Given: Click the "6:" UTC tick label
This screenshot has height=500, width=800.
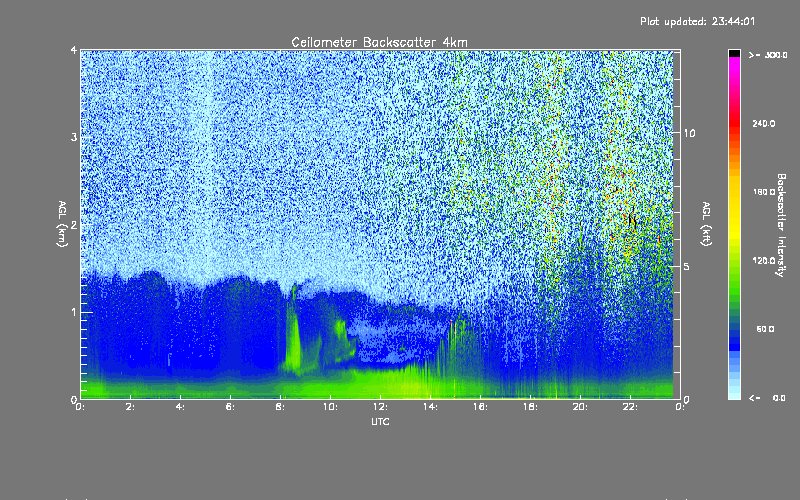Looking at the screenshot, I should coord(230,407).
